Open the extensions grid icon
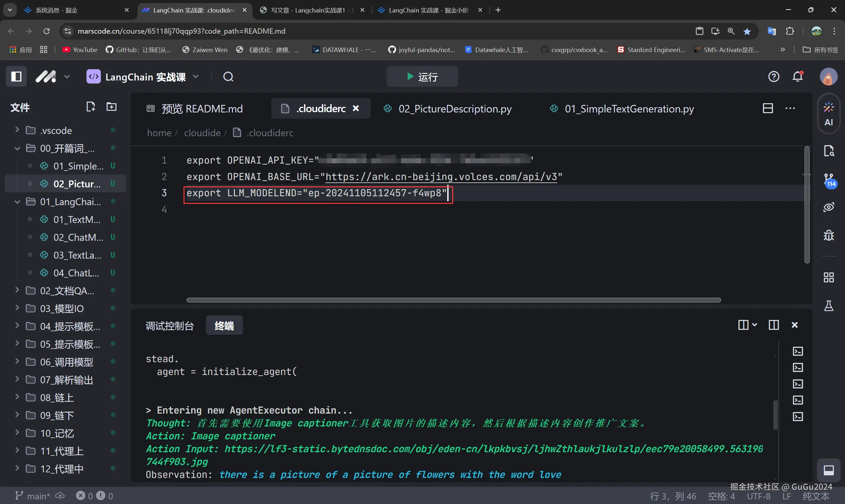 [x=829, y=277]
